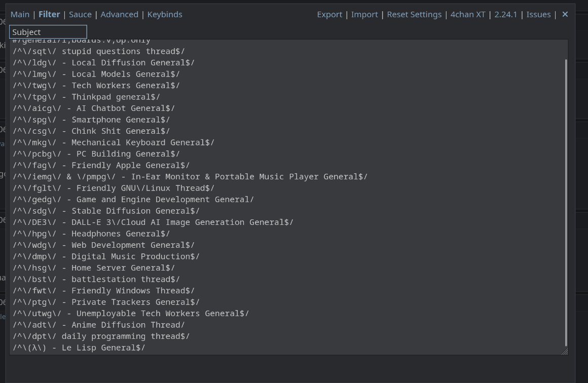Open the 4chan XT project link
Image resolution: width=588 pixels, height=383 pixels.
click(468, 14)
